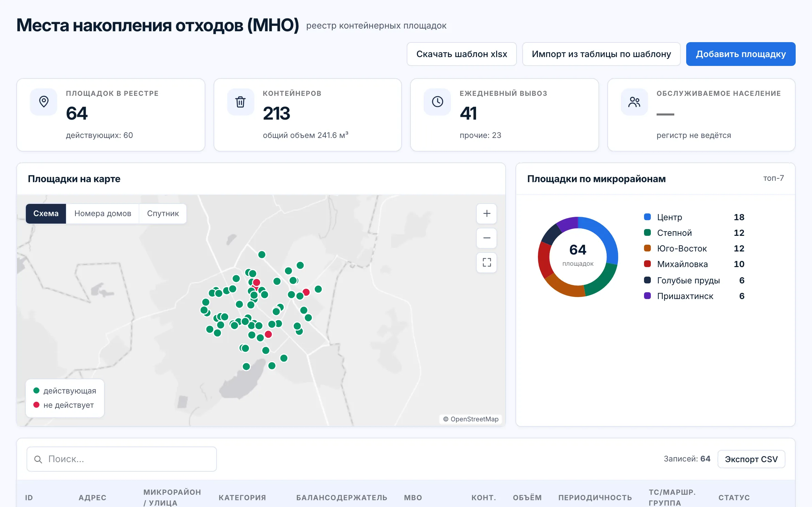Screen dimensions: 812x507
Task: Click Добавить площадку button
Action: coord(741,54)
